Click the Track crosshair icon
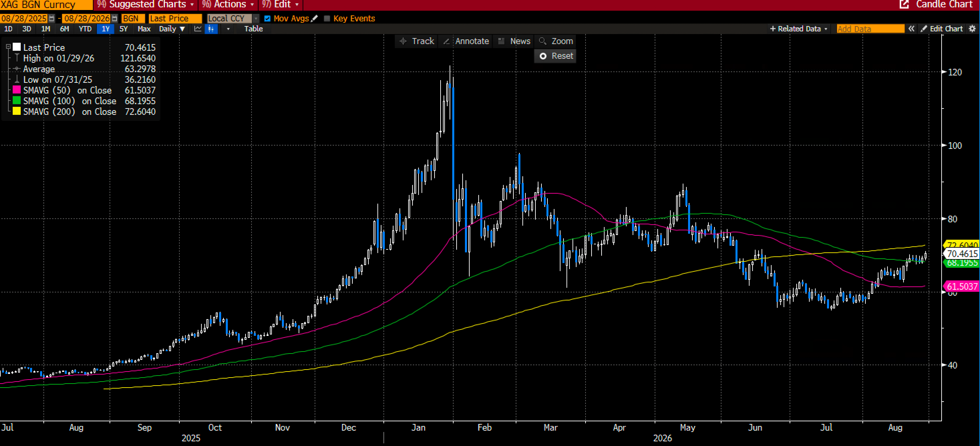The width and height of the screenshot is (980, 446). (x=403, y=41)
